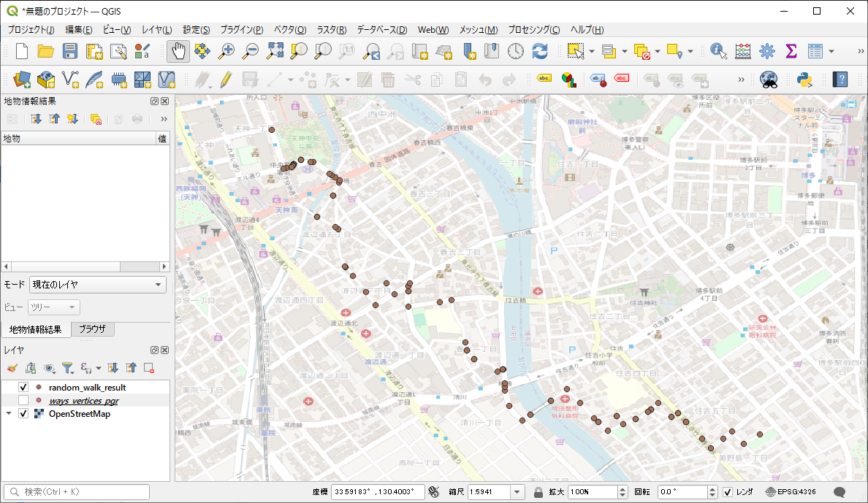Viewport: 868px width, 503px height.
Task: Select the random_walk_result layer name
Action: 87,388
